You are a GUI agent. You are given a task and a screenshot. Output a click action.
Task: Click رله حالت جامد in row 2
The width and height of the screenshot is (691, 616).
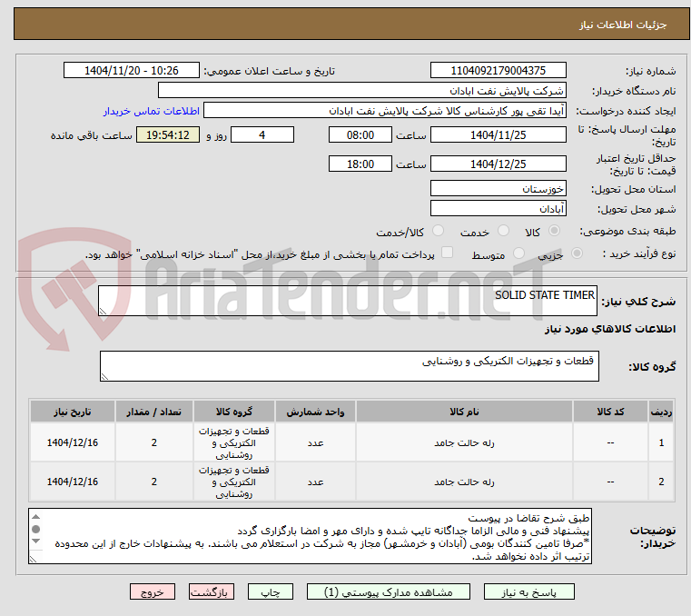pos(464,482)
